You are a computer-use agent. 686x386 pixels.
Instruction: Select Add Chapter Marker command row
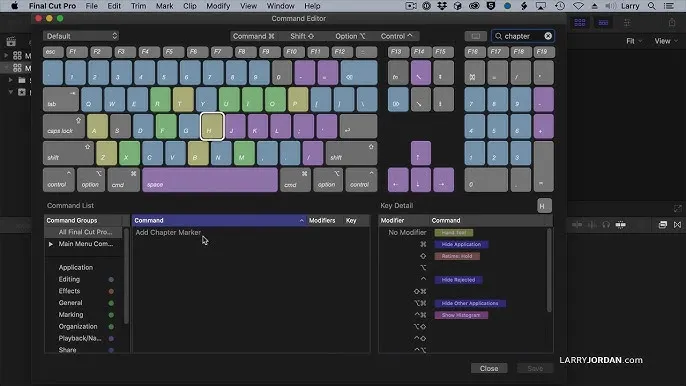pyautogui.click(x=251, y=232)
